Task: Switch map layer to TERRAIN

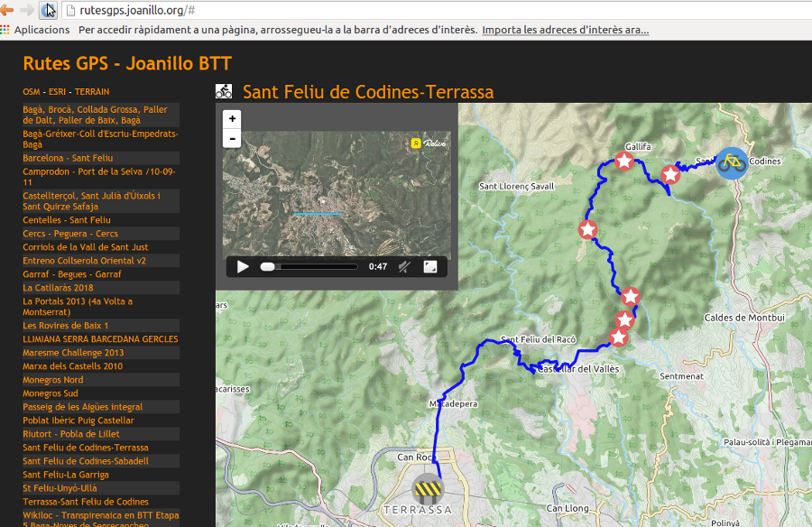Action: (x=92, y=92)
